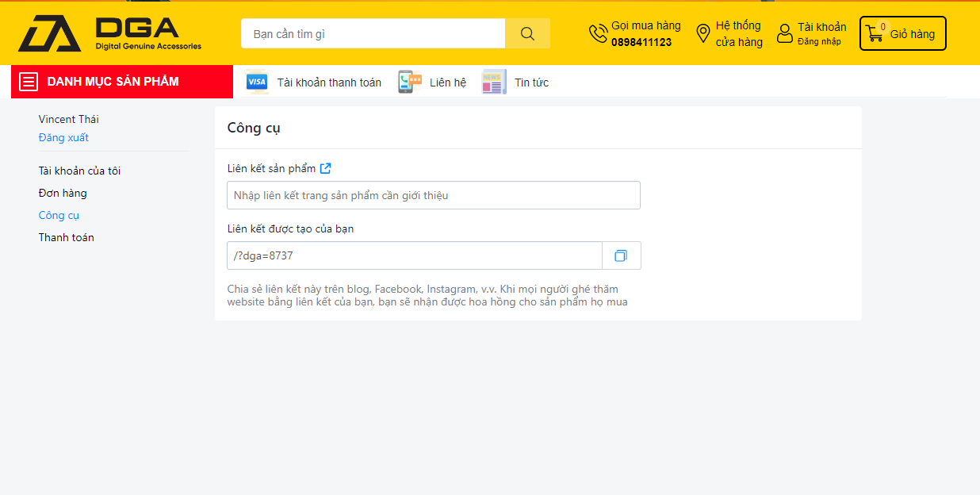Click the Đăng xuất logout link

click(63, 137)
